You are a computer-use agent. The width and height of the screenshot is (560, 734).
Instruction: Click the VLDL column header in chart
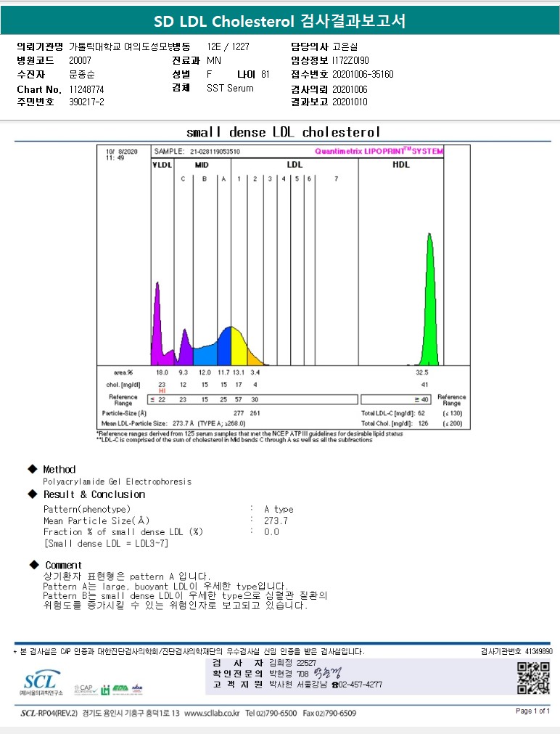tap(162, 165)
